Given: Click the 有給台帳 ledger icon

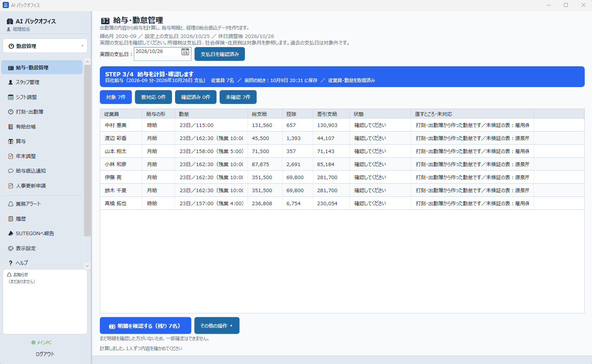Looking at the screenshot, I should 11,127.
